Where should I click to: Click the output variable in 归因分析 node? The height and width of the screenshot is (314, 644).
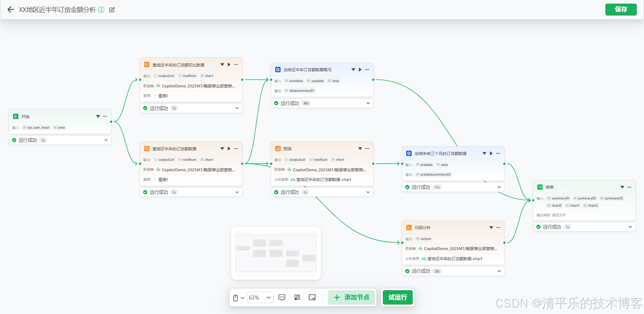423,239
